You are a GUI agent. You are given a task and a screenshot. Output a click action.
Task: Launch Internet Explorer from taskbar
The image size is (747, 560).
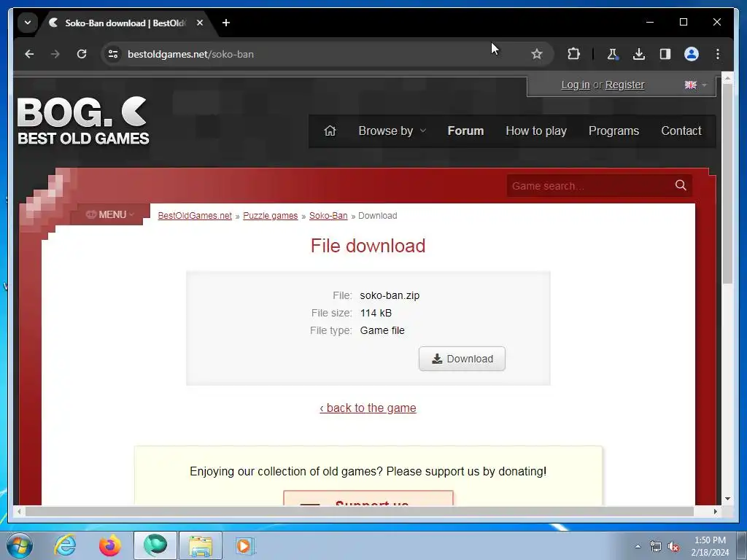[65, 545]
